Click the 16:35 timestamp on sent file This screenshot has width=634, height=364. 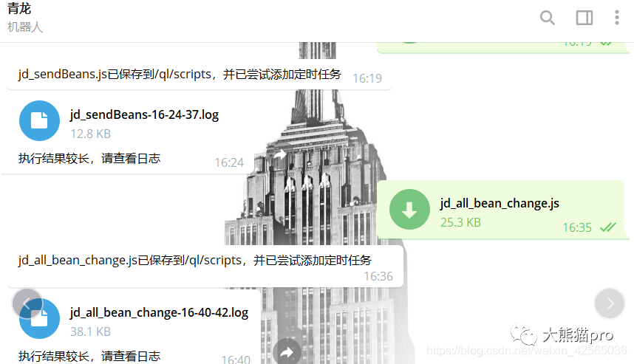(577, 228)
